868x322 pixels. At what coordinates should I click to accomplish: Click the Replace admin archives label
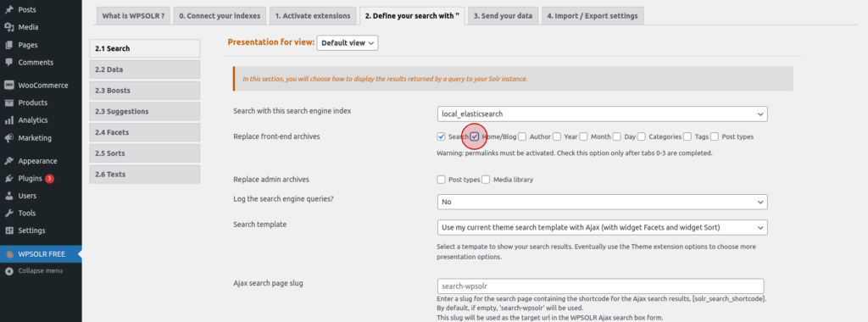[x=271, y=180]
